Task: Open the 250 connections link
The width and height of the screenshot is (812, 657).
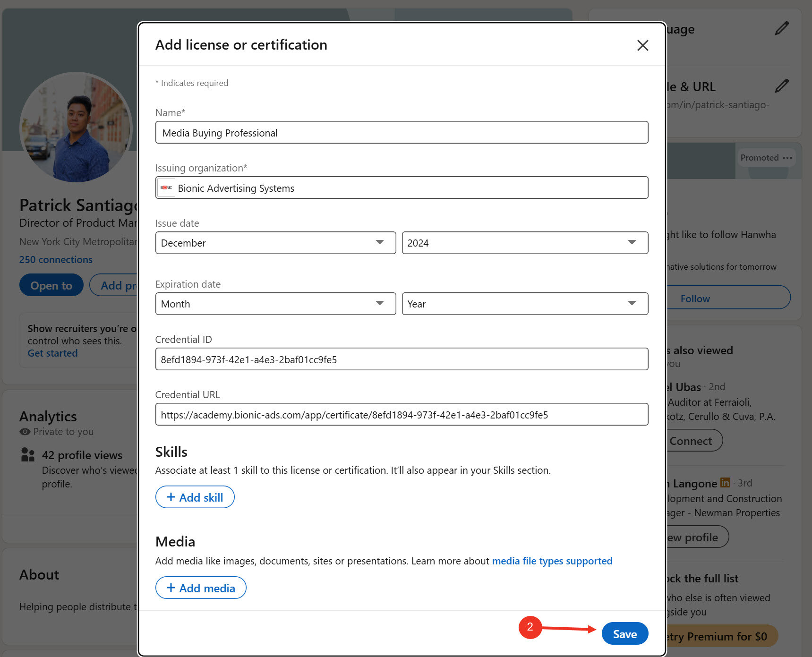Action: (56, 260)
